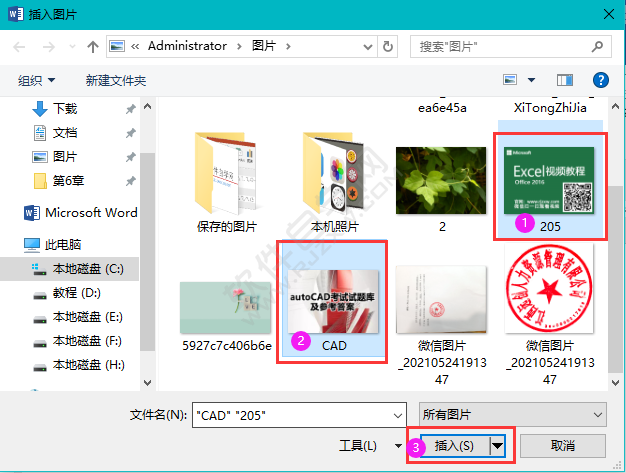The height and width of the screenshot is (473, 626).
Task: Refresh the 图片 folder view
Action: [387, 47]
